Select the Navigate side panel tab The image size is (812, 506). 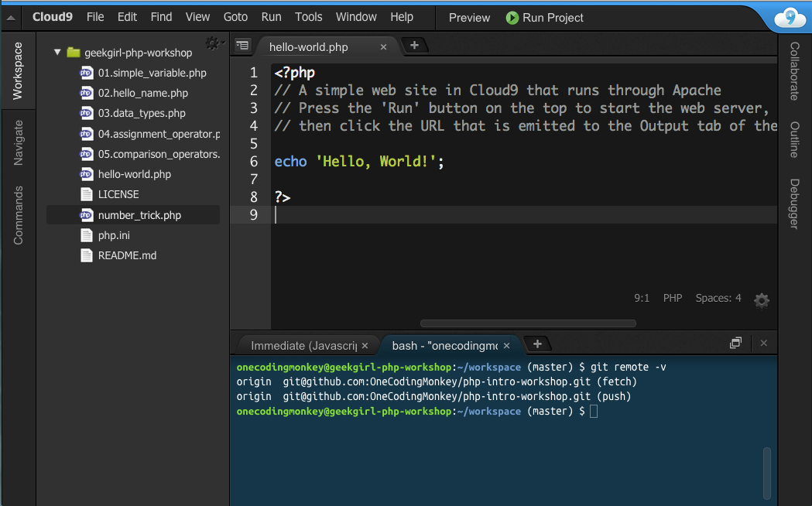(18, 143)
